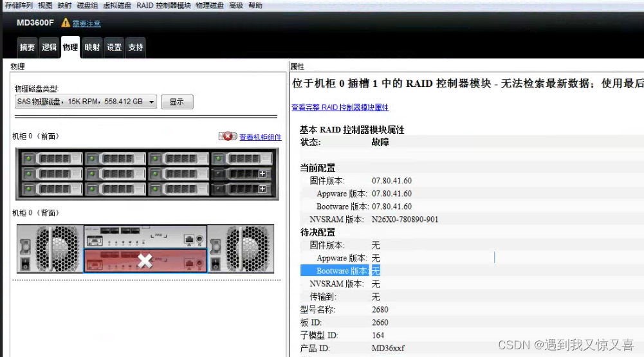The width and height of the screenshot is (644, 357).
Task: Click the 子模型 ID value 164
Action: (378, 335)
